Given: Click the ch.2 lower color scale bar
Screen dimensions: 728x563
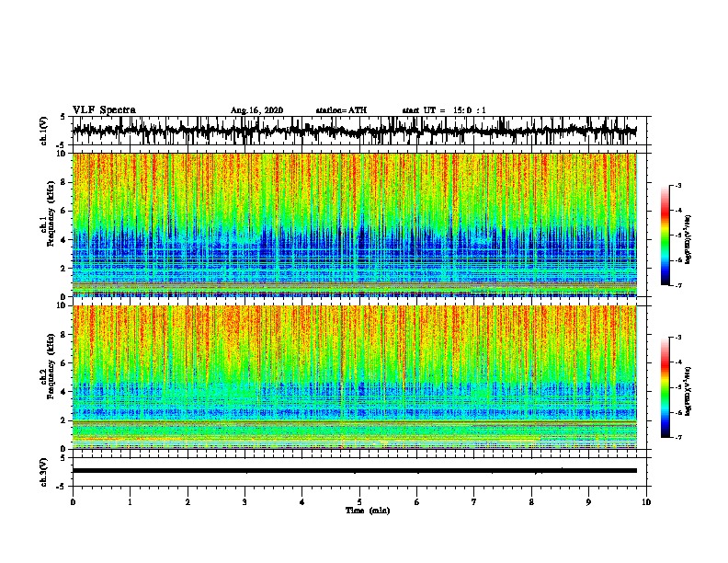Looking at the screenshot, I should pyautogui.click(x=665, y=387).
